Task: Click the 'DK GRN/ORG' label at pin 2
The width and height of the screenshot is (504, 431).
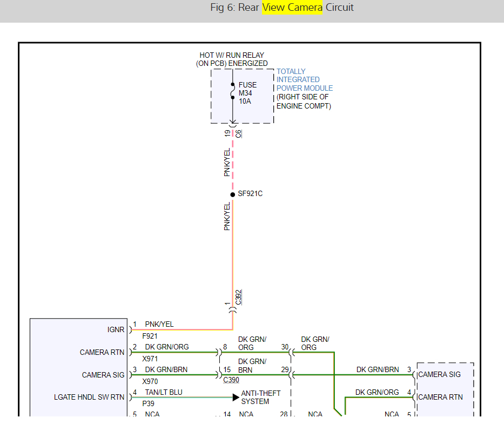Action: click(x=167, y=347)
